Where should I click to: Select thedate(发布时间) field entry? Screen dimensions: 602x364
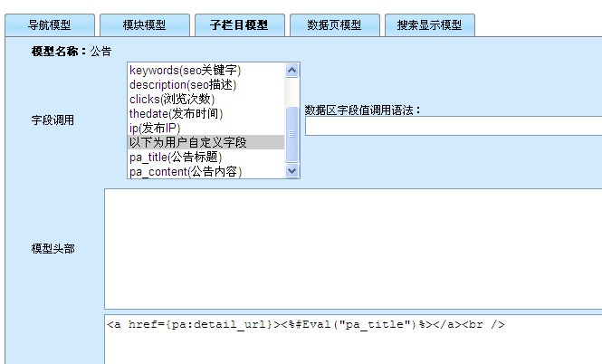click(x=176, y=113)
